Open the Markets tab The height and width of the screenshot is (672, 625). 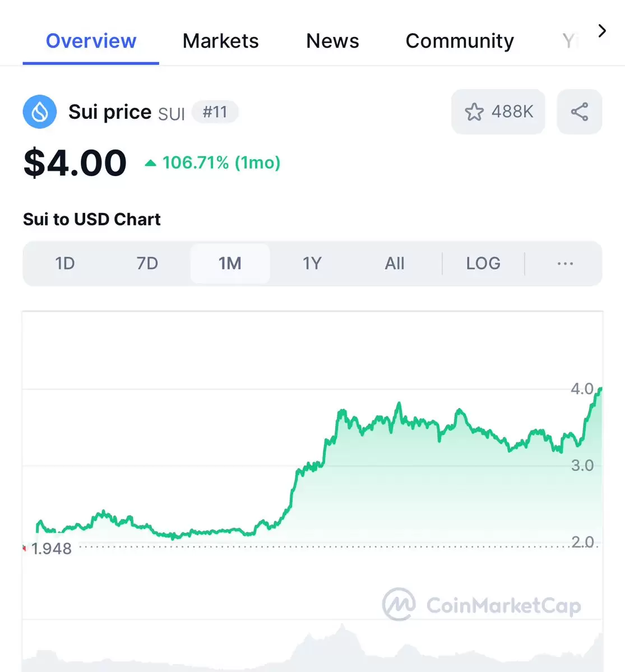coord(220,41)
